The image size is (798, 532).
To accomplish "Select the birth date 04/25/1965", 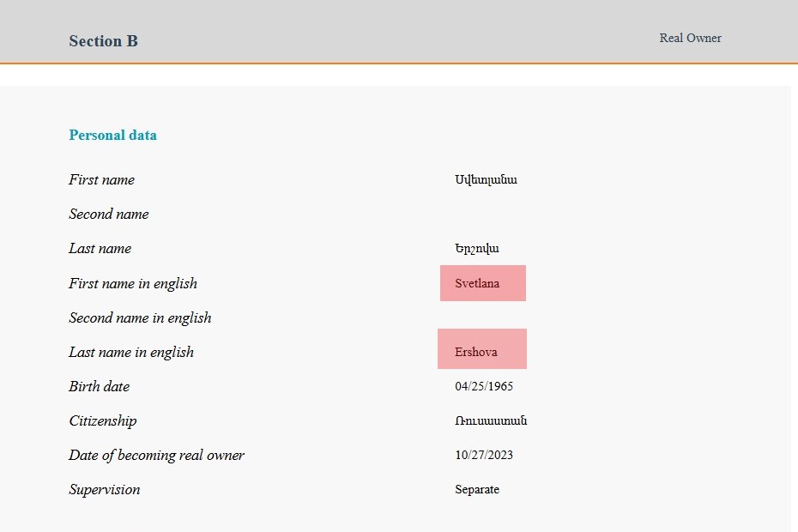I will click(x=483, y=386).
